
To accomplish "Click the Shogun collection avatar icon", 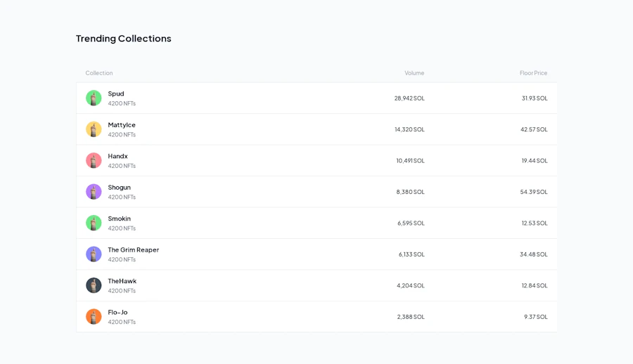I will 94,192.
